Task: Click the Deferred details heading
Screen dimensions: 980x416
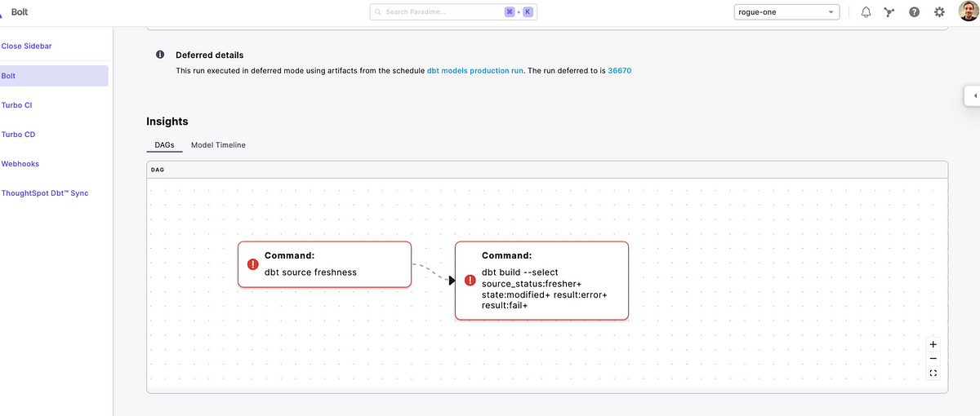Action: pos(210,55)
